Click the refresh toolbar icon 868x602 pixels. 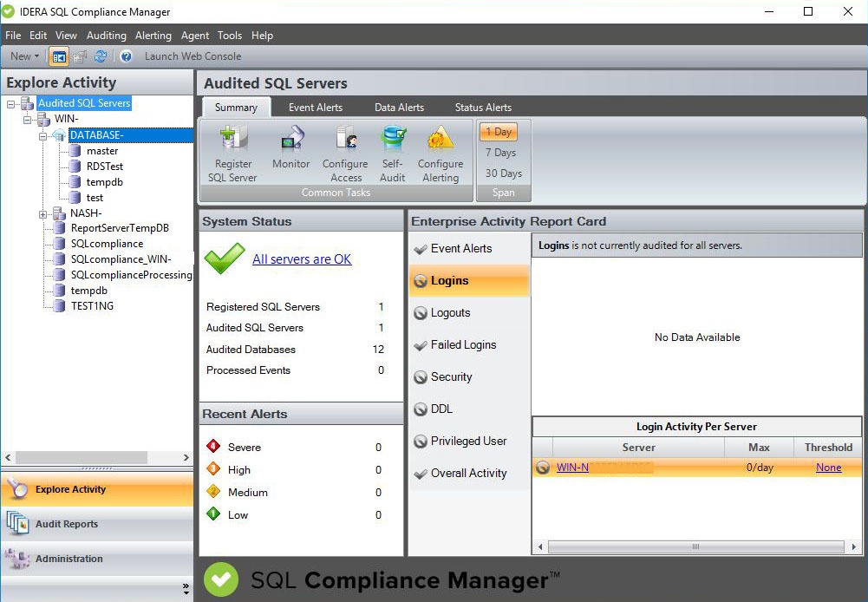[101, 56]
